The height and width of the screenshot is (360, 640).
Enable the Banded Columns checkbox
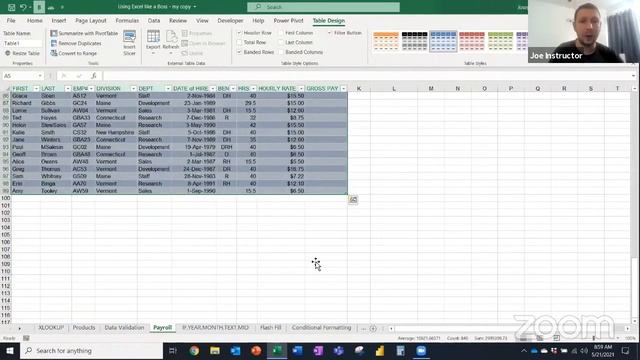[281, 52]
